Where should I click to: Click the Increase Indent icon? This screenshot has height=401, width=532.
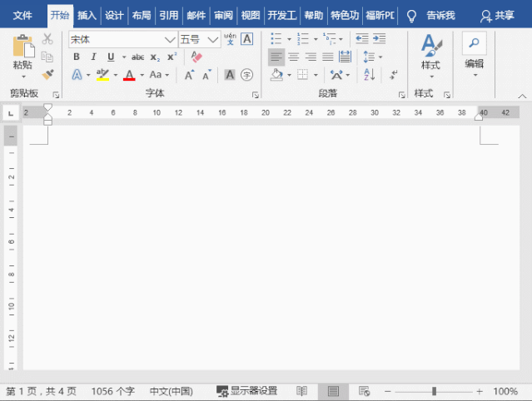tap(380, 39)
